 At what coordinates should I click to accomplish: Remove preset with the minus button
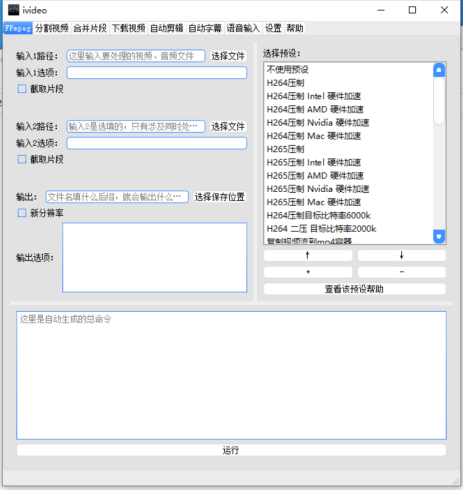coord(402,272)
